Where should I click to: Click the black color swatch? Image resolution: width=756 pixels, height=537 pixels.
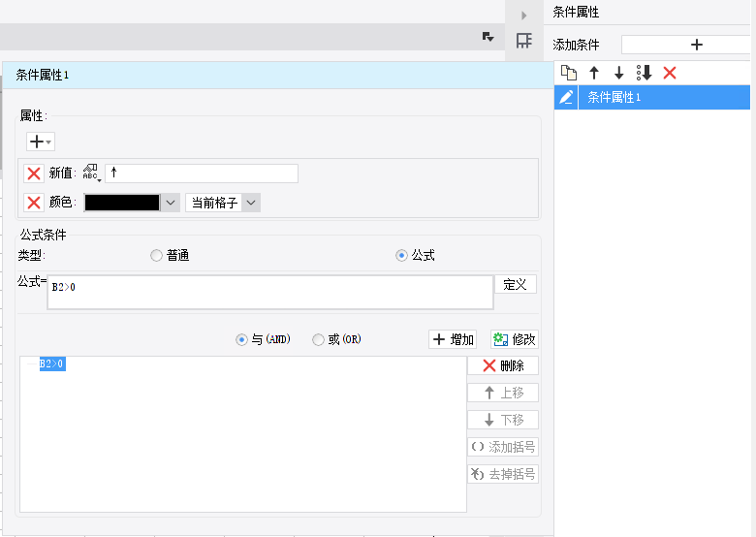122,203
